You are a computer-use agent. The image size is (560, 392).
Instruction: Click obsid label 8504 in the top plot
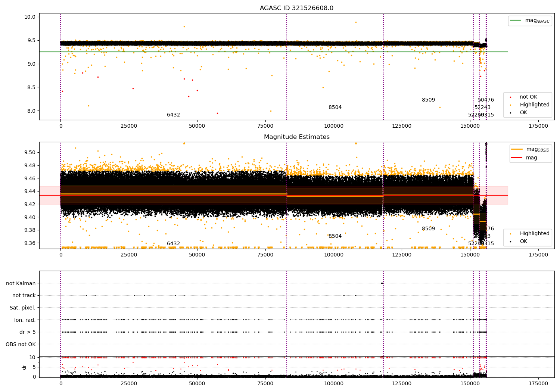[335, 108]
